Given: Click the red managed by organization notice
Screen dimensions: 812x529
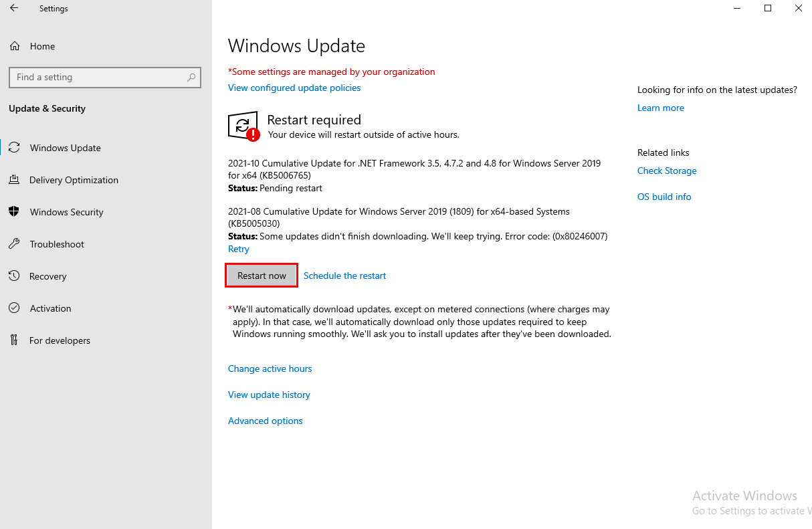Looking at the screenshot, I should (332, 72).
